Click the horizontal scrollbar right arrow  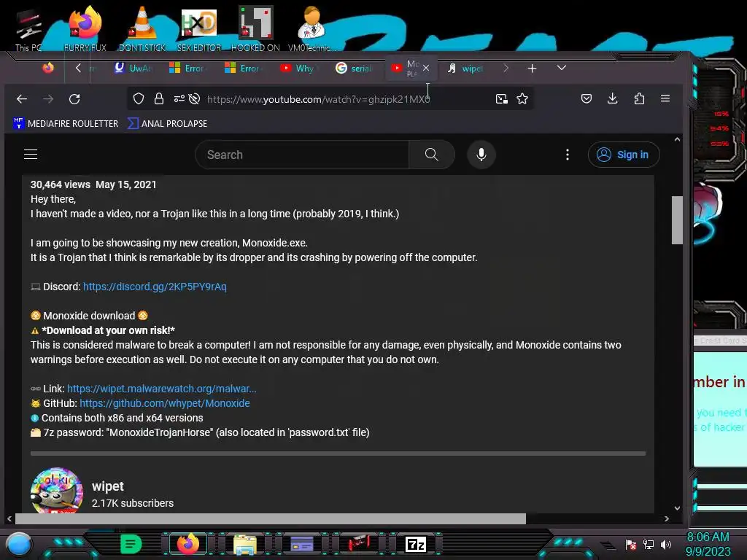(x=667, y=518)
